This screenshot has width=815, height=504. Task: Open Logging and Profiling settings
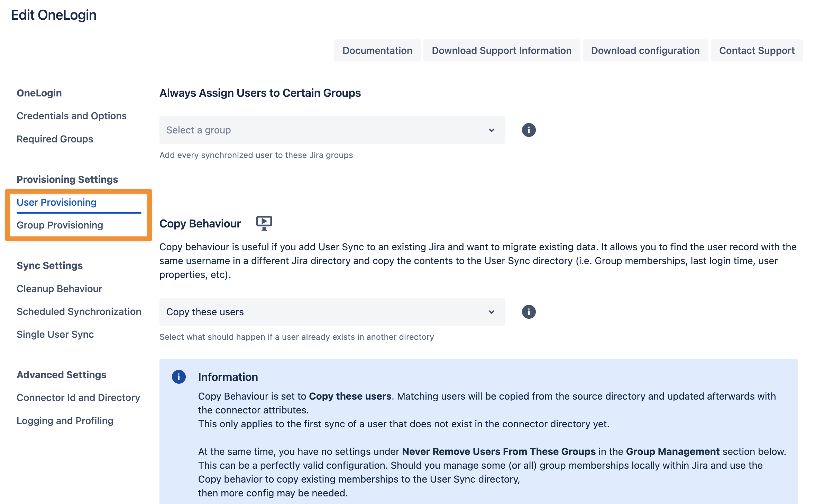pyautogui.click(x=65, y=421)
